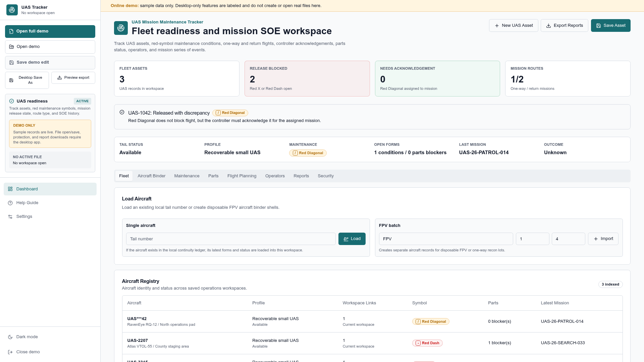The height and width of the screenshot is (362, 644).
Task: Click the Dashboard grid icon
Action: tap(10, 189)
